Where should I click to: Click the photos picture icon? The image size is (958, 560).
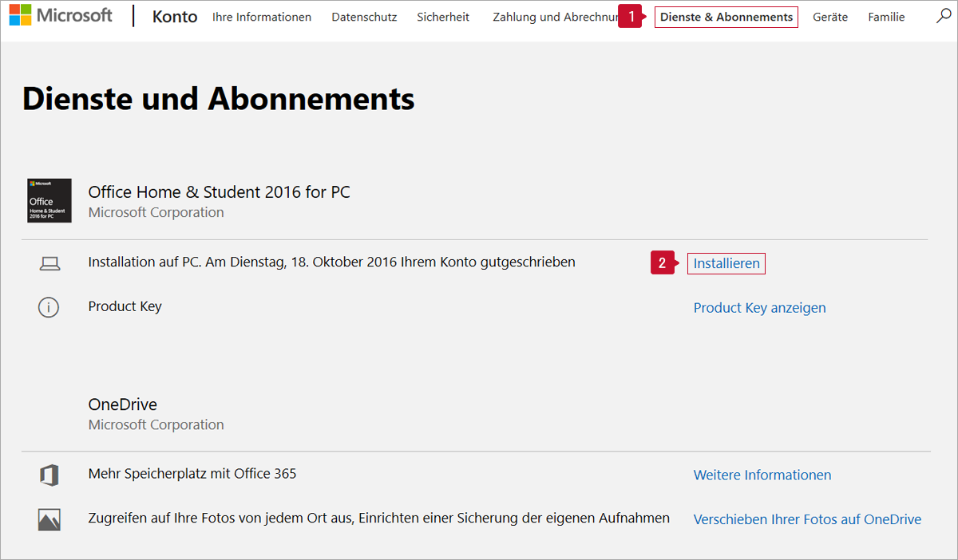coord(49,520)
